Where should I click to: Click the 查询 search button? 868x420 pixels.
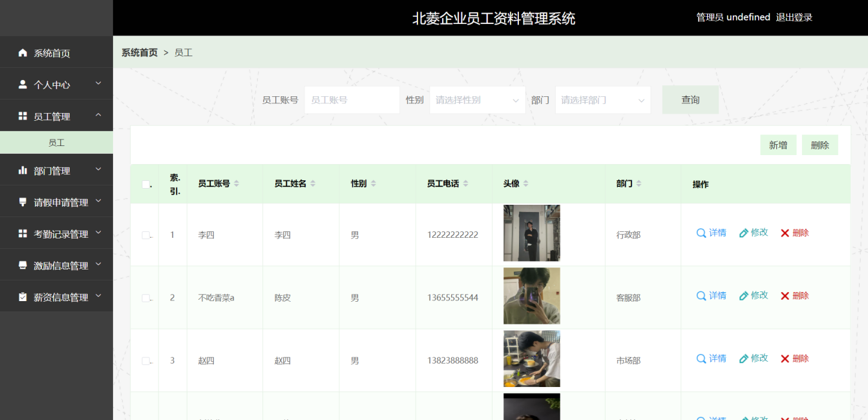click(x=690, y=100)
